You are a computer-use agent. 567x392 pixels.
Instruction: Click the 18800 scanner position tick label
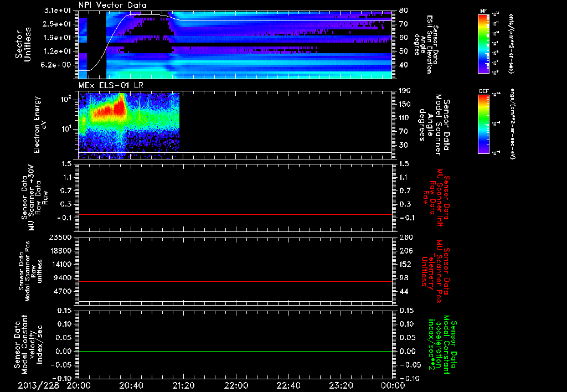60,251
